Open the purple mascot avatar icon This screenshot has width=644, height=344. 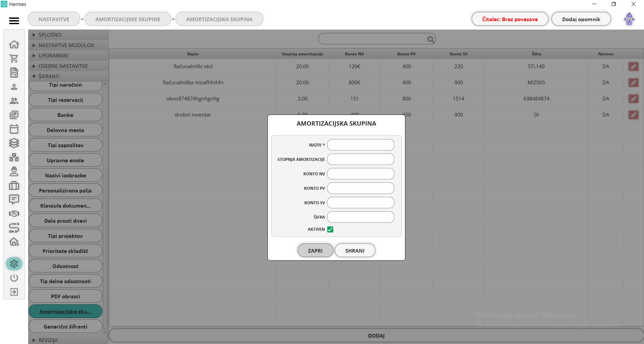point(629,19)
